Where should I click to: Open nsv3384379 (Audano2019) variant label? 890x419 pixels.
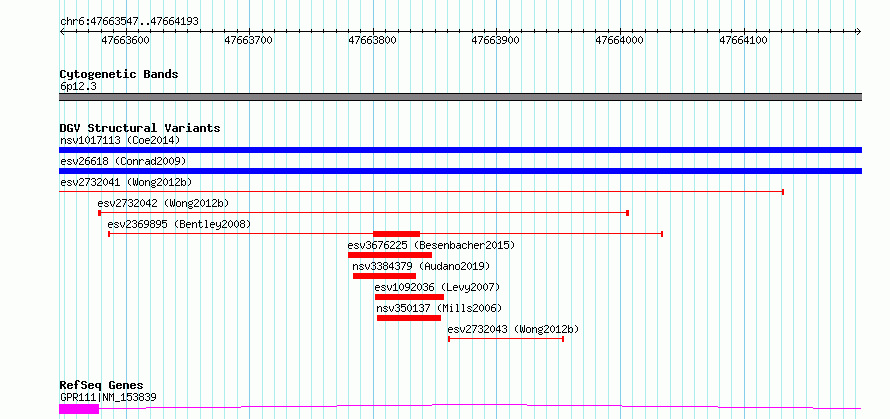point(421,266)
